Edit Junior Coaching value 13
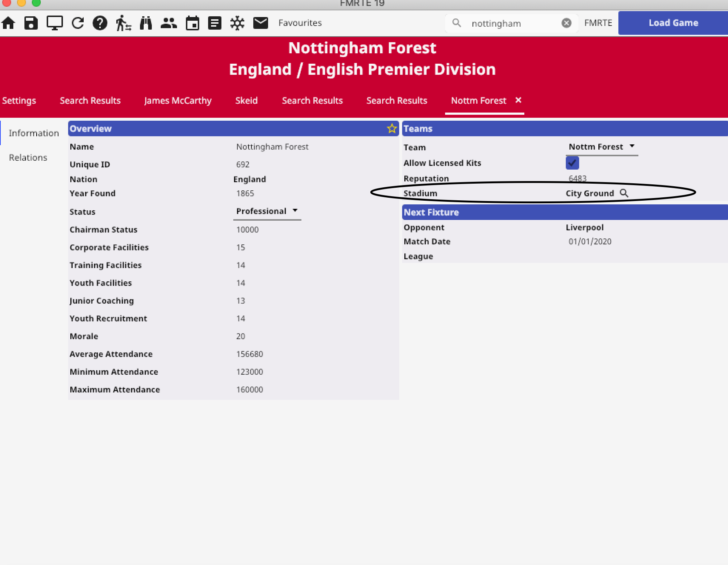This screenshot has height=565, width=728. [241, 301]
